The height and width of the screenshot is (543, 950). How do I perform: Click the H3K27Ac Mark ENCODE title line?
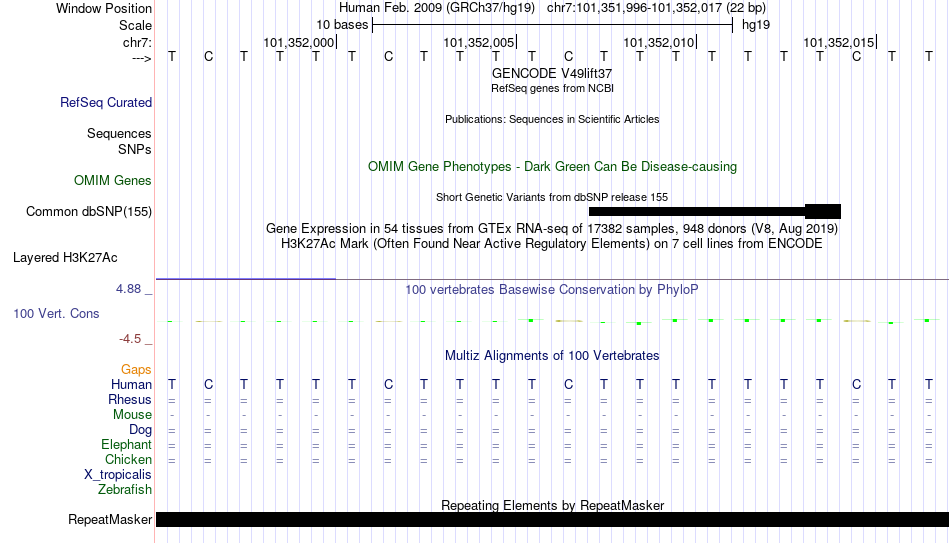pyautogui.click(x=552, y=244)
